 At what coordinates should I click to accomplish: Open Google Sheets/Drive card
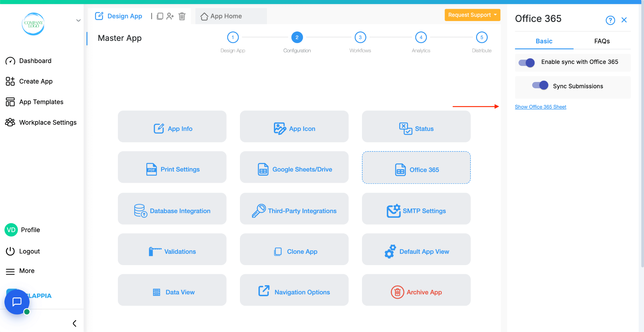coord(294,167)
